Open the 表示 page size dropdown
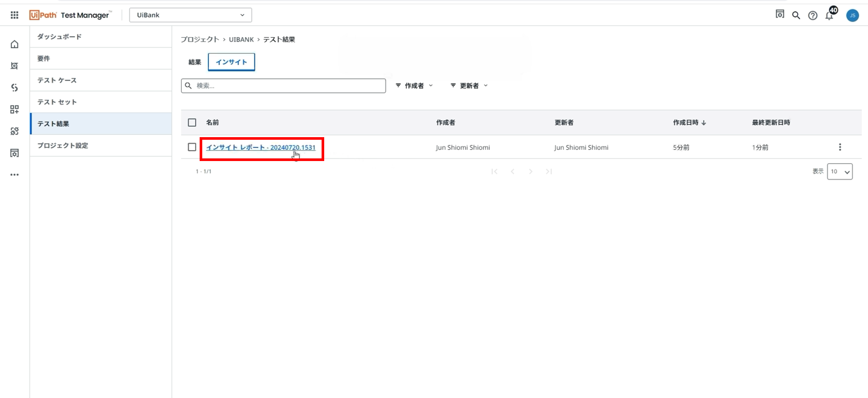The height and width of the screenshot is (398, 868). [x=840, y=171]
